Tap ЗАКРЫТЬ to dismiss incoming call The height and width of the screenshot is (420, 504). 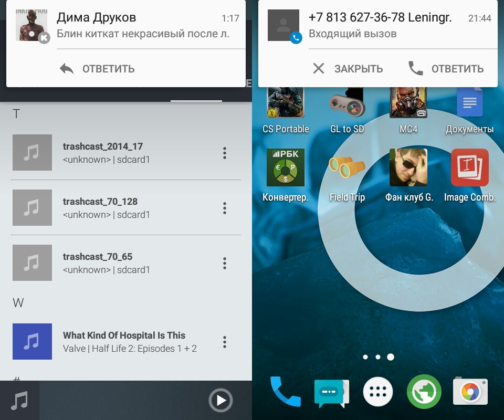pos(348,69)
